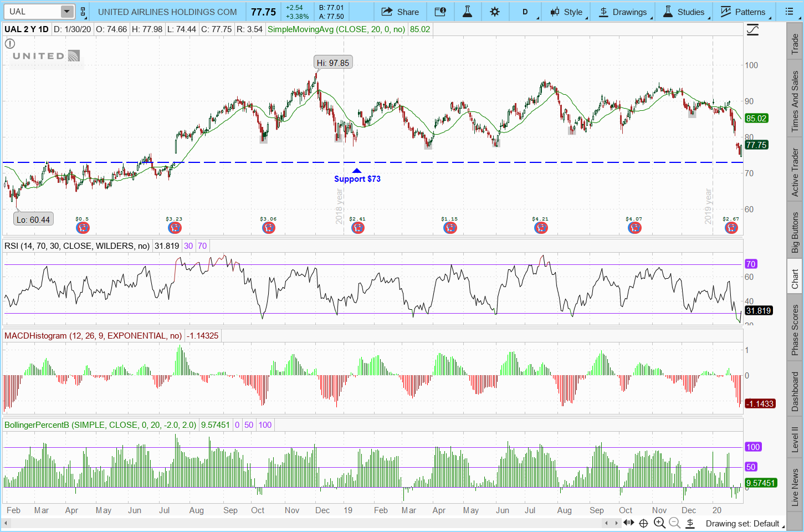
Task: Click the exclamation info icon on chart
Action: pyautogui.click(x=10, y=43)
